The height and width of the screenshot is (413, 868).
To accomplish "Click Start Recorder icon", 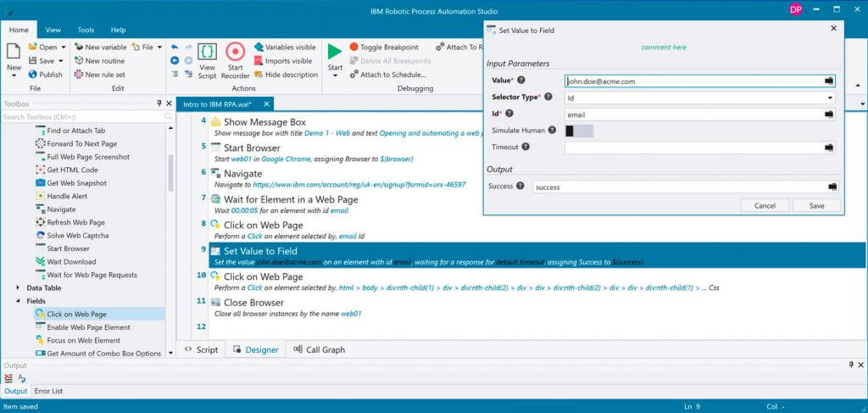I will tap(236, 52).
